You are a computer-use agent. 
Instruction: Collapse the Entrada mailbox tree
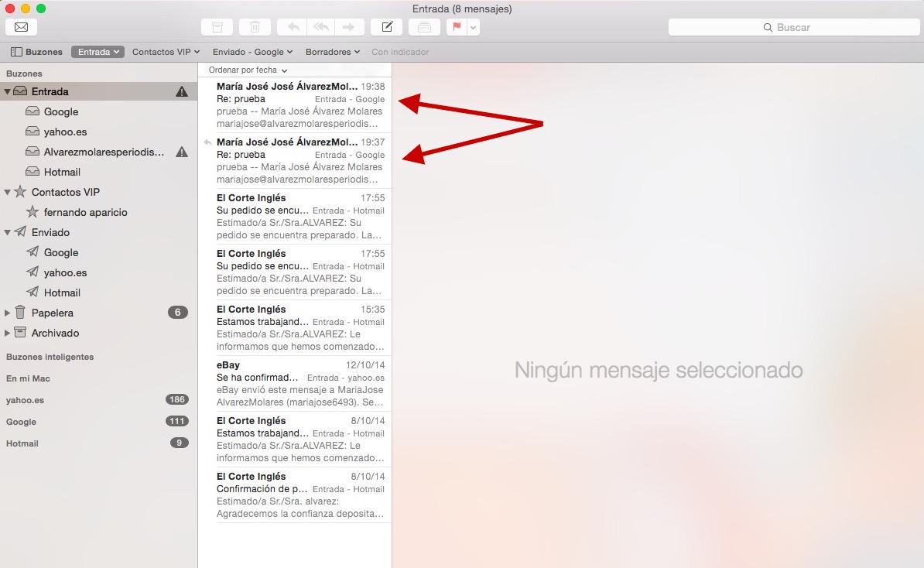tap(8, 91)
